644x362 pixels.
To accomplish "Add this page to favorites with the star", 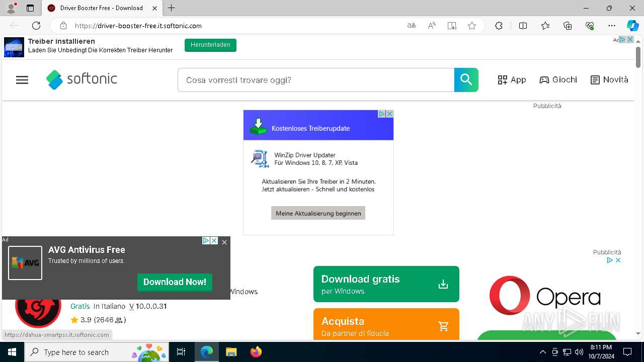I will click(x=472, y=26).
